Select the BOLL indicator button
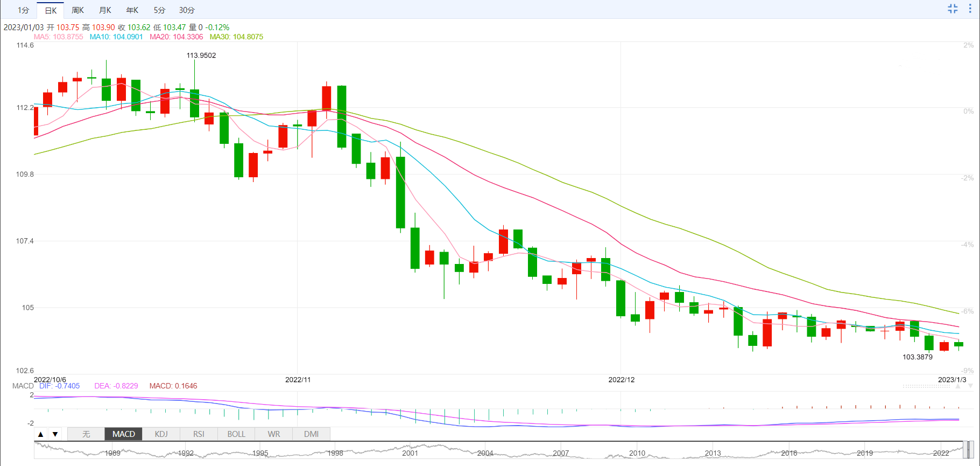This screenshot has width=980, height=466. [236, 434]
